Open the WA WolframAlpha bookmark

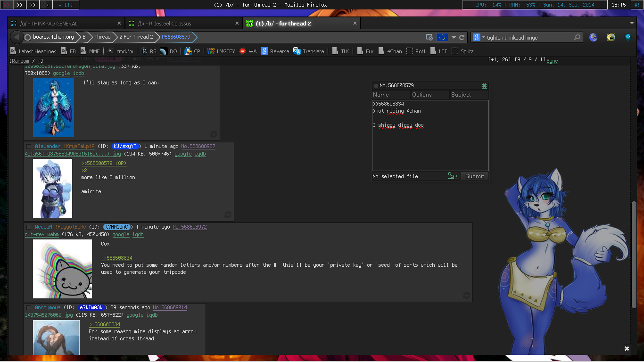click(248, 51)
